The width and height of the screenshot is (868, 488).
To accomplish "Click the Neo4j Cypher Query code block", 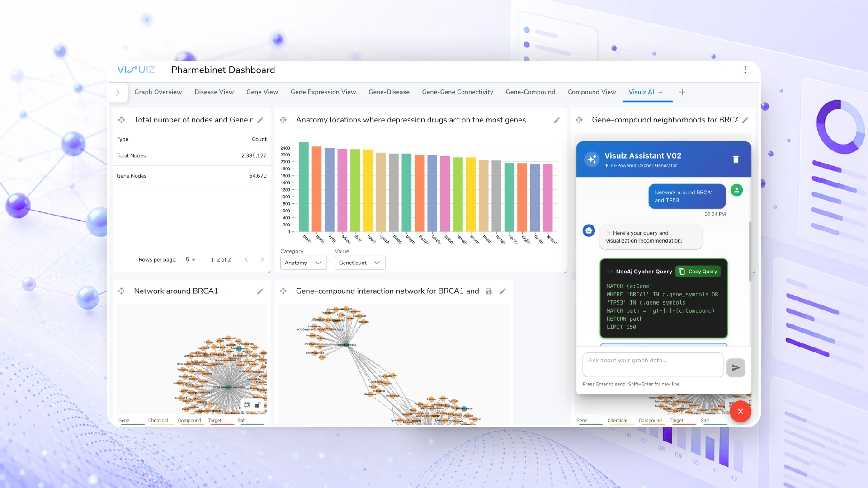I will [664, 298].
